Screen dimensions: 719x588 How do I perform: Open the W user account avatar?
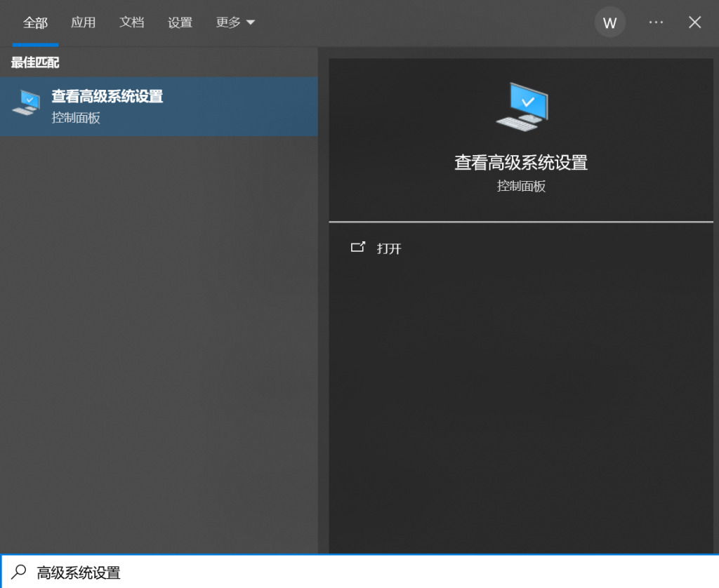[609, 22]
